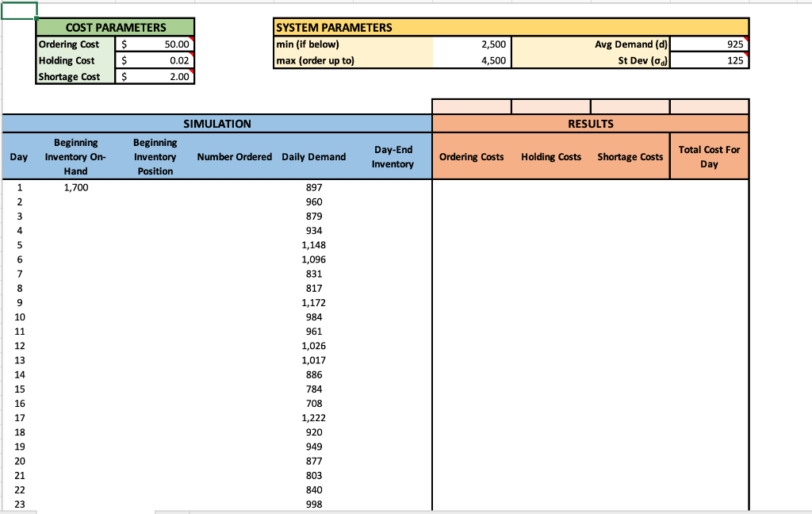Click the COST PARAMETERS header cell
Viewport: 812px width, 514px height.
click(x=114, y=27)
